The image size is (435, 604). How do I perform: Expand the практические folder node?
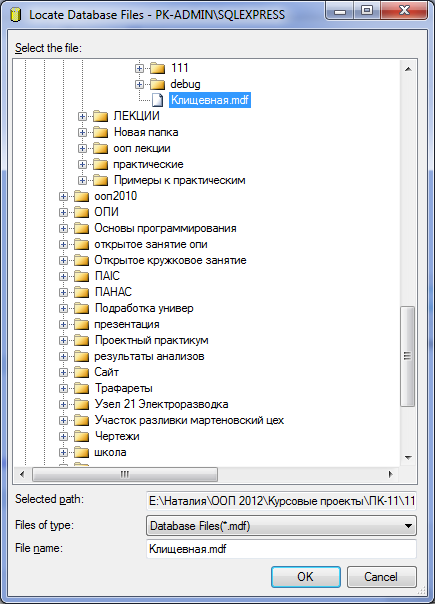82,164
